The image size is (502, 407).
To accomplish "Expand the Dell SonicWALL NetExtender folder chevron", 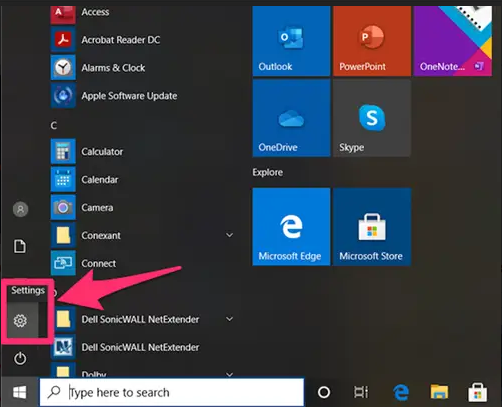I will tap(229, 319).
